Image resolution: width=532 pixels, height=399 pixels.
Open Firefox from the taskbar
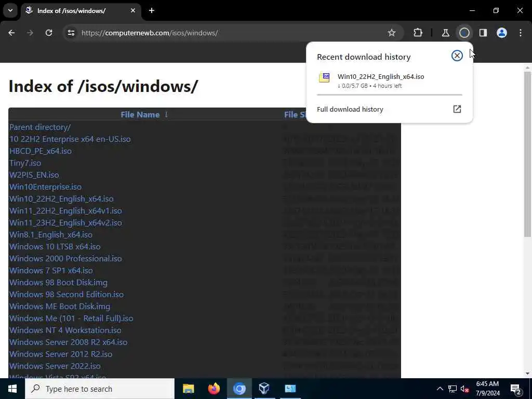214,389
